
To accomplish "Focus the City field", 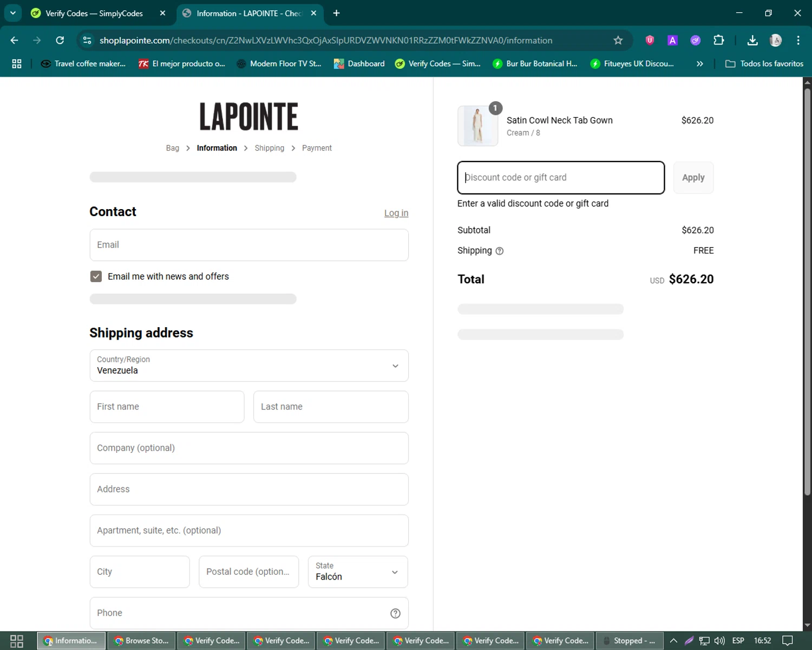I will click(140, 571).
